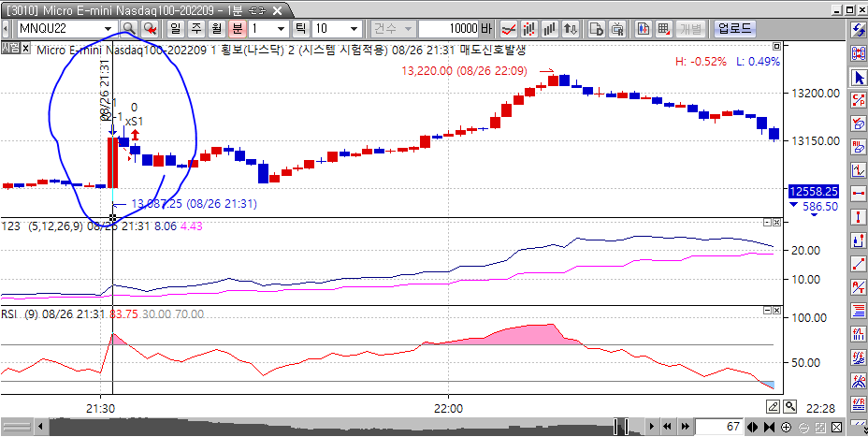Select the 월 (monthly) period tab

[217, 28]
